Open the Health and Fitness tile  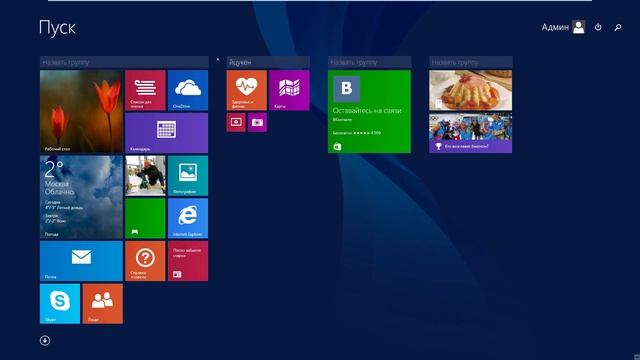(x=247, y=90)
